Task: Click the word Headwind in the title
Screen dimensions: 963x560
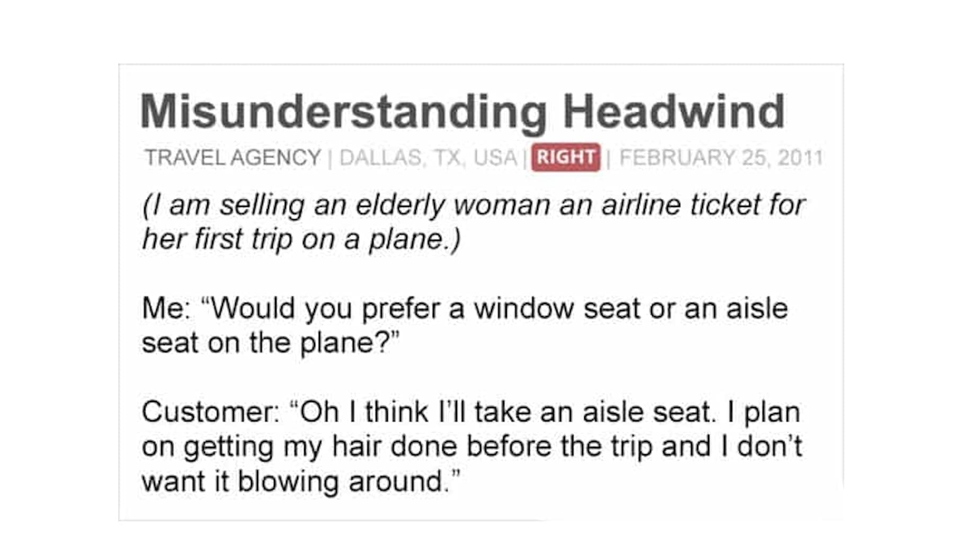Action: pyautogui.click(x=674, y=112)
